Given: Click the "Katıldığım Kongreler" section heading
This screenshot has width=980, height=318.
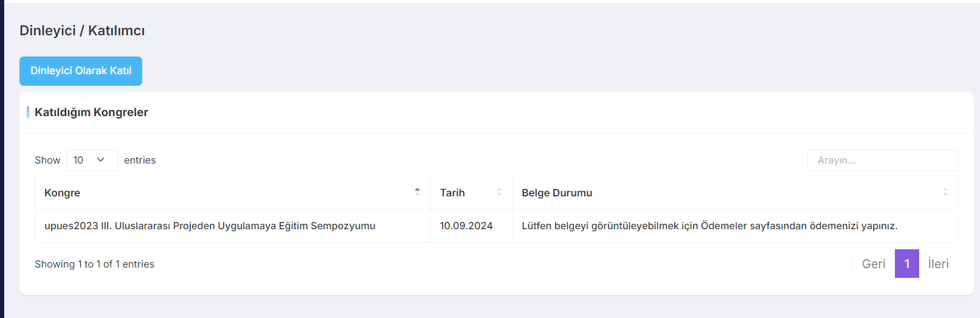Looking at the screenshot, I should click(91, 112).
